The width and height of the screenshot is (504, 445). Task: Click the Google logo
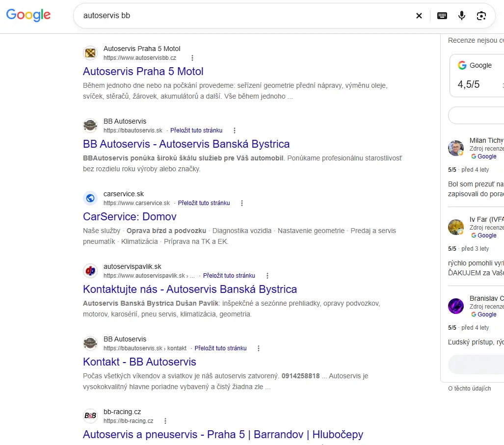(28, 15)
